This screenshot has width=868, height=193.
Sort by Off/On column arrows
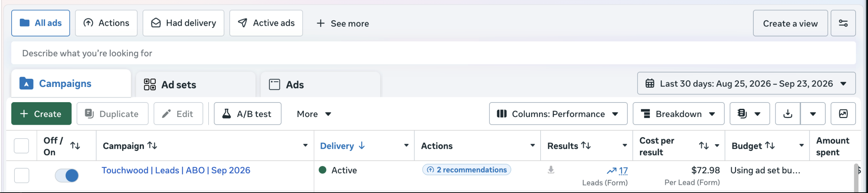click(x=75, y=146)
